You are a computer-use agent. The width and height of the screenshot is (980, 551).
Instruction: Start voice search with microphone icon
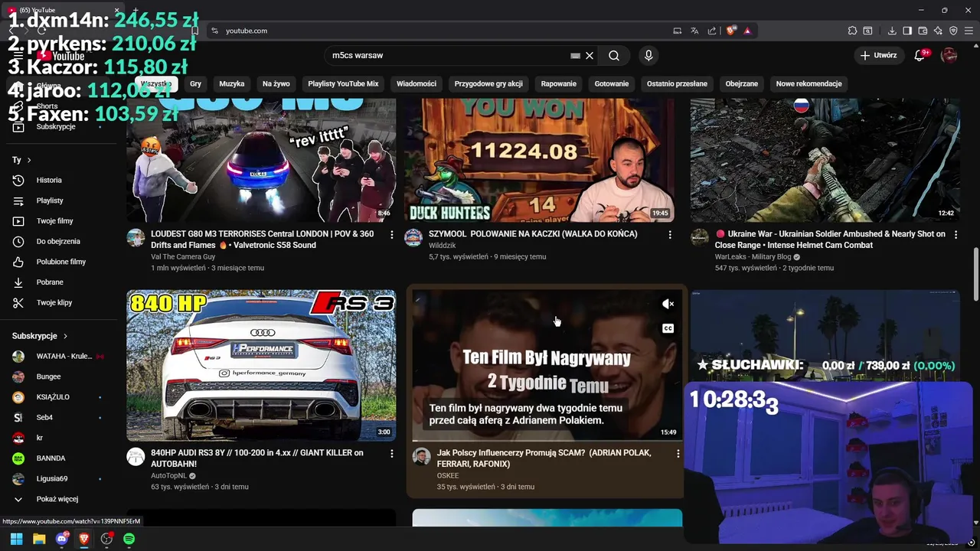[648, 55]
